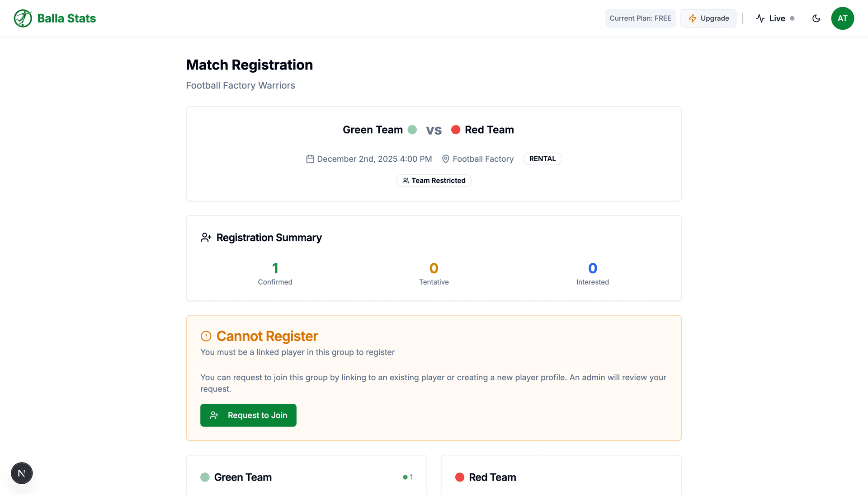Open the Current Plan: FREE link

click(x=640, y=18)
